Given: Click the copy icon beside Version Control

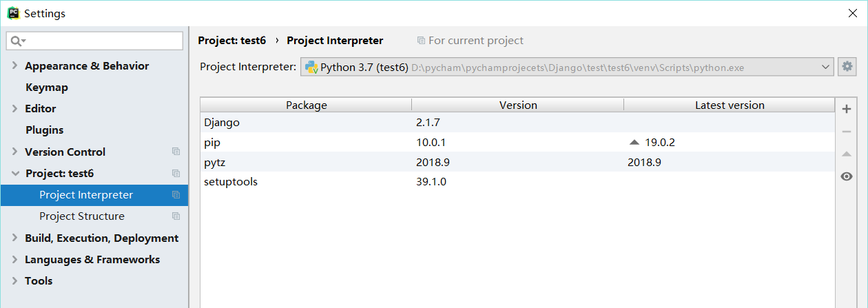Looking at the screenshot, I should click(176, 152).
